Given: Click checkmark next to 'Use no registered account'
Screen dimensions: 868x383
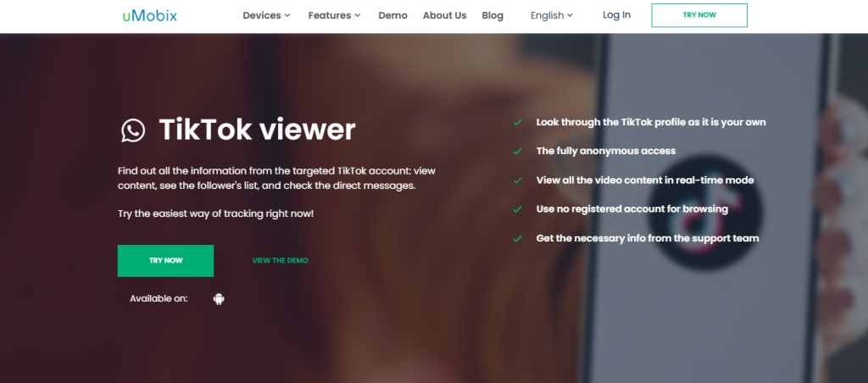Looking at the screenshot, I should (517, 209).
